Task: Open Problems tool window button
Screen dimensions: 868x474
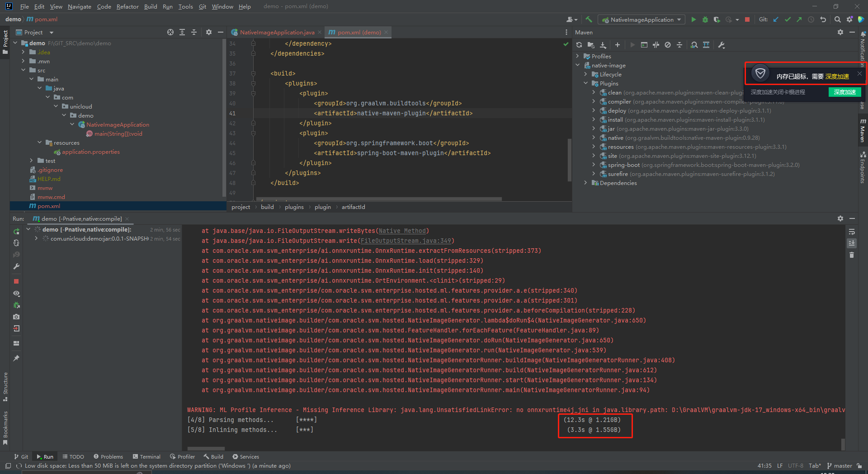Action: point(108,457)
